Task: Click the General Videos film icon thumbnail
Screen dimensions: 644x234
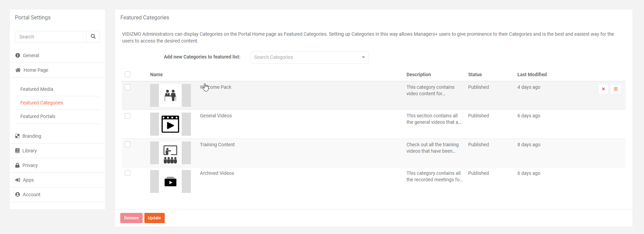Action: pyautogui.click(x=170, y=124)
